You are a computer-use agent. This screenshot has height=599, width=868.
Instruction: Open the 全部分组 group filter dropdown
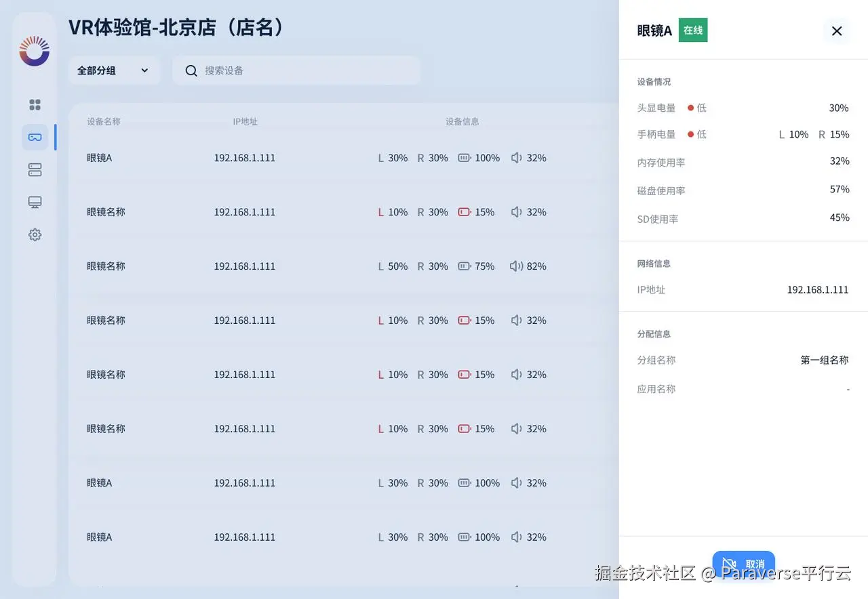pos(114,70)
